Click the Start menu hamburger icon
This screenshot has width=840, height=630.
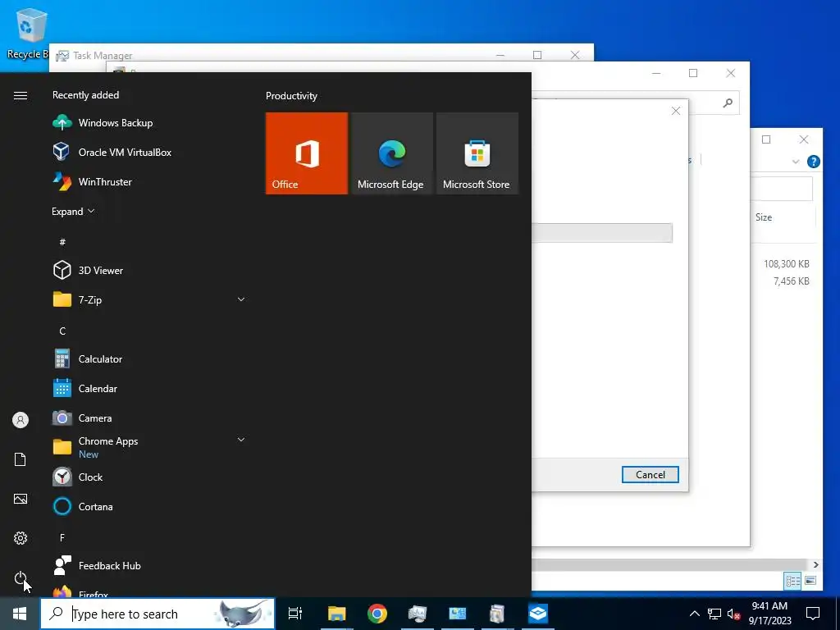[21, 95]
